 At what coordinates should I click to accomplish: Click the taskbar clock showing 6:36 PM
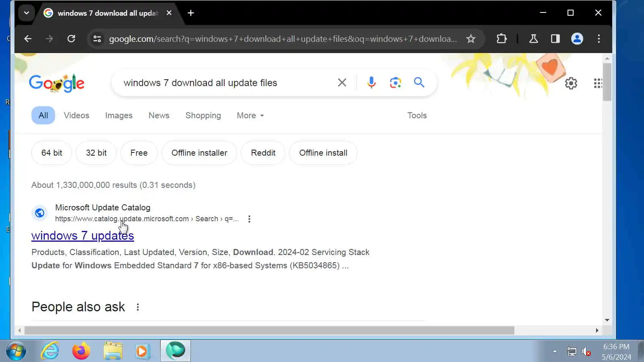[x=616, y=352]
